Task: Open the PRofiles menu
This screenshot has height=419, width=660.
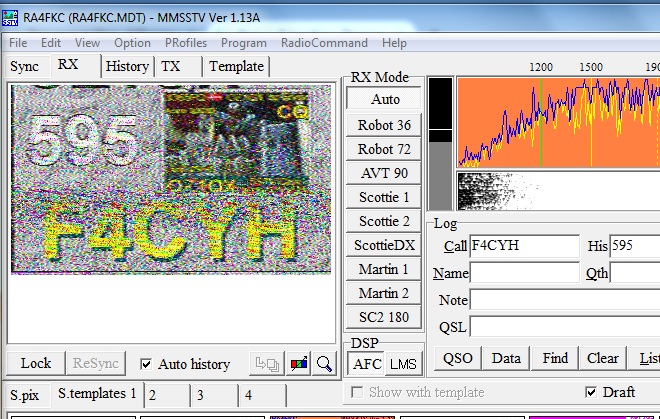Action: point(186,43)
